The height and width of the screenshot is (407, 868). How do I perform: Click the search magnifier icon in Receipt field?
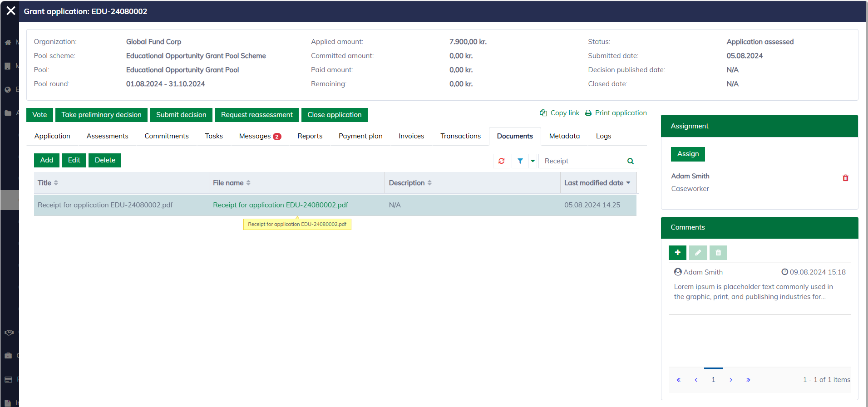[x=630, y=161]
